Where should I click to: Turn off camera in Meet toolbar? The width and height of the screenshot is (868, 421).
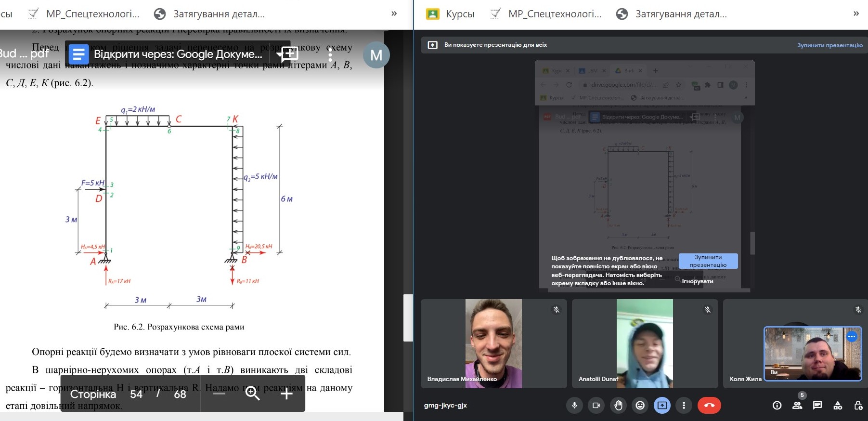(x=596, y=406)
